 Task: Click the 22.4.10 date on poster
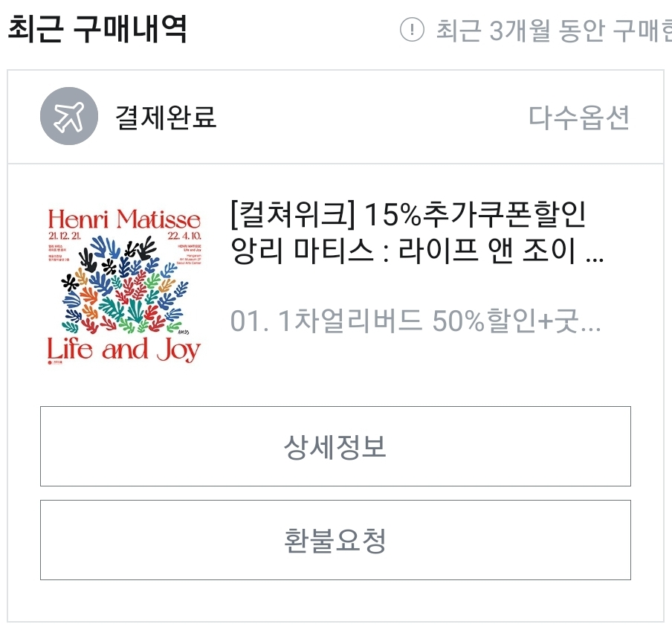184,236
